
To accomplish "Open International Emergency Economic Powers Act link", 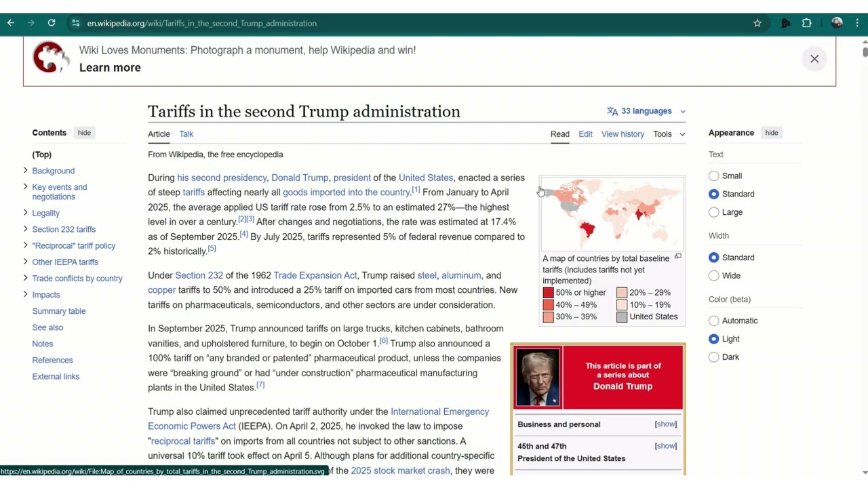I will 319,419.
